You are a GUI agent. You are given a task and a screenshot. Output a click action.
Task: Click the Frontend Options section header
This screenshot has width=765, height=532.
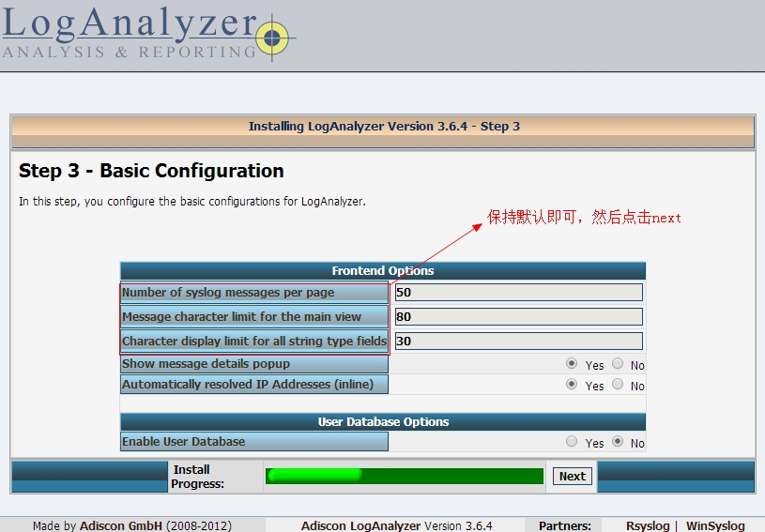coord(383,270)
